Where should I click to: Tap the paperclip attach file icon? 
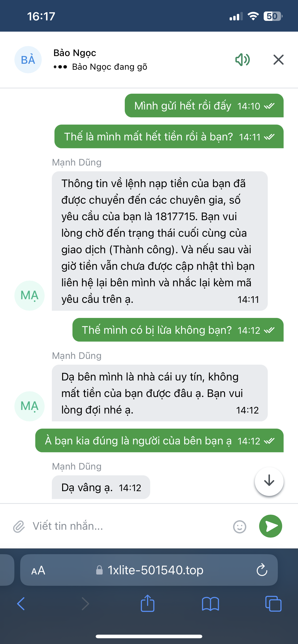pos(19,526)
